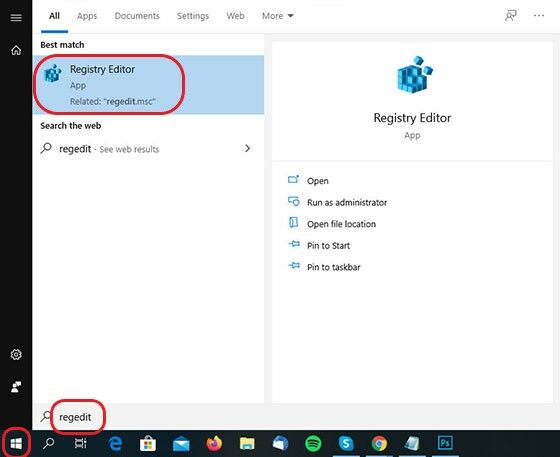Open the blue-and-white app icon beside File Explorer

280,443
